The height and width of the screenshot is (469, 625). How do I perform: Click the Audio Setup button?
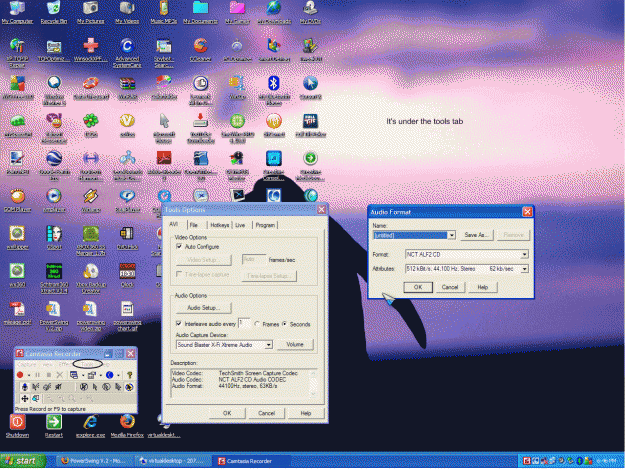204,308
